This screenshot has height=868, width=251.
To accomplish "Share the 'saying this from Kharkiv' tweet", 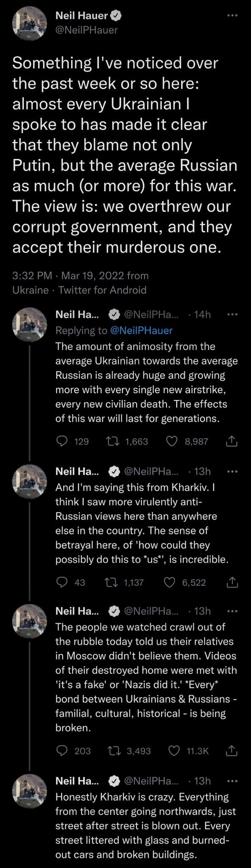I will (232, 582).
